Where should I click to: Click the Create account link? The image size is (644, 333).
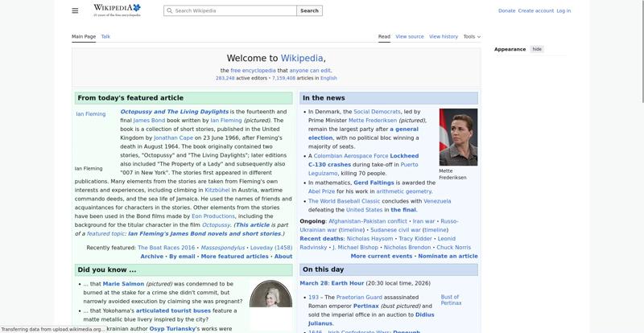pos(535,11)
